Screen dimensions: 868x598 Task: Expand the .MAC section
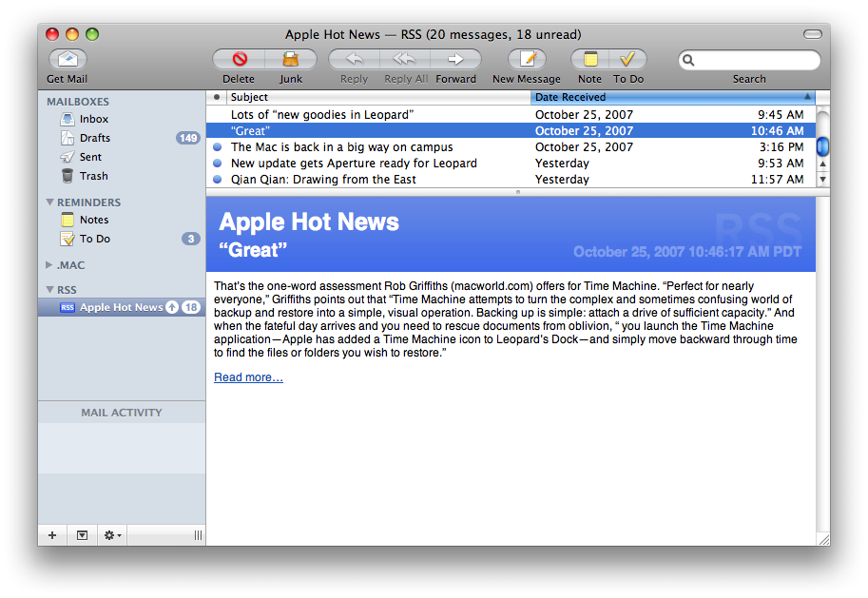(x=49, y=265)
